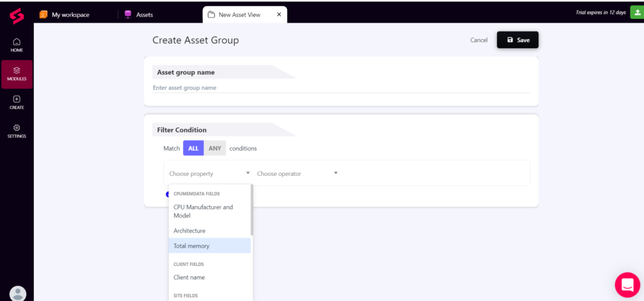Select the New Asset View tab
Viewport: 644px width, 301px height.
245,14
